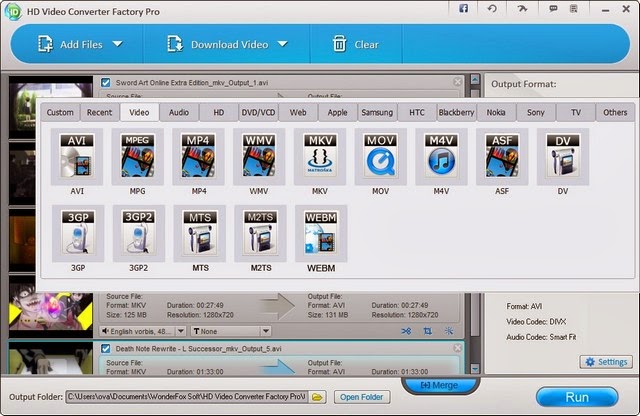Open the feedback chat bubble icon
The height and width of the screenshot is (416, 640).
click(x=553, y=8)
